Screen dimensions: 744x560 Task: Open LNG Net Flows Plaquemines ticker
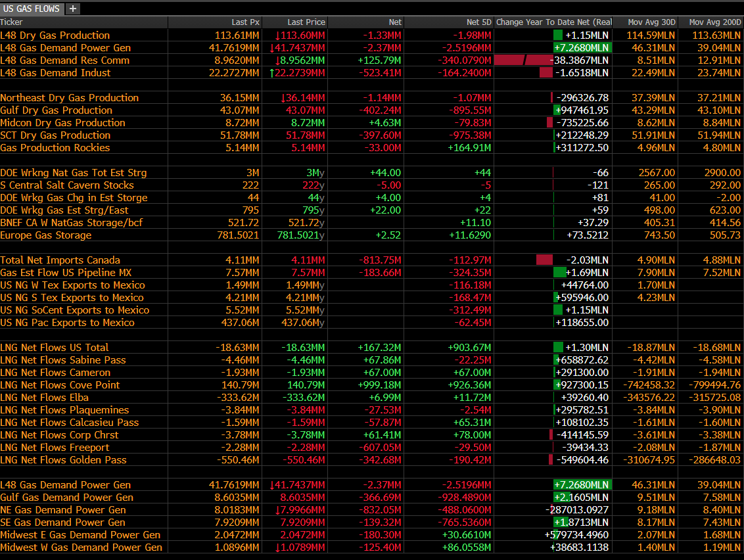(x=64, y=410)
